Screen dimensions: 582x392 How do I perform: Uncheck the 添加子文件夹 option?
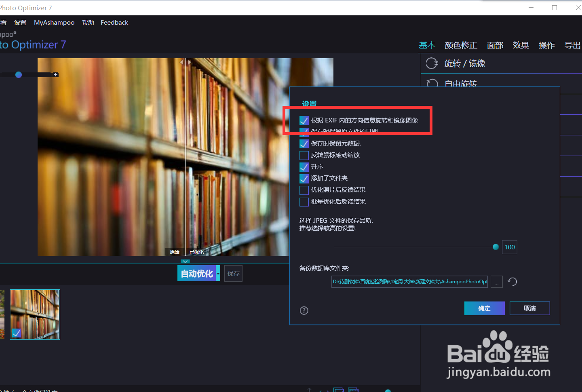(x=304, y=178)
